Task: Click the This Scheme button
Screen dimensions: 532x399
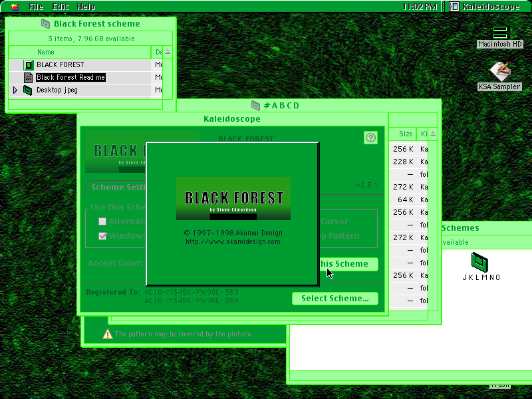Action: pos(348,264)
